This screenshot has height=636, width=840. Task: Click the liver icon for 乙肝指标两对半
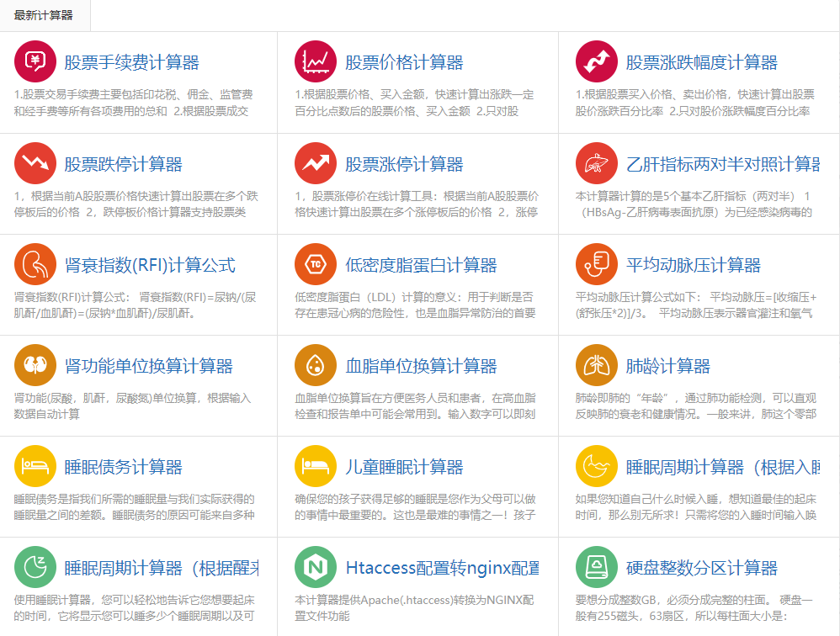[x=596, y=163]
